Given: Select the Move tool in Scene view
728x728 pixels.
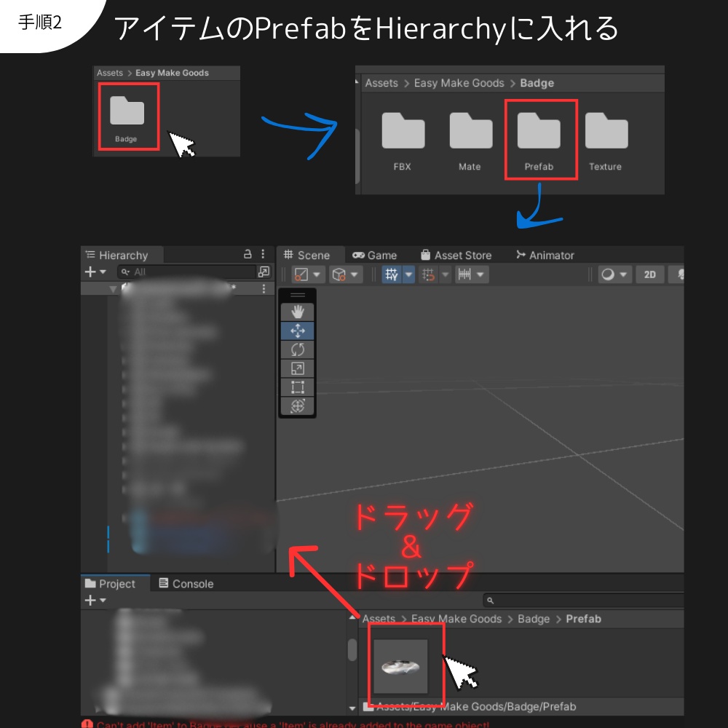Looking at the screenshot, I should click(x=298, y=330).
